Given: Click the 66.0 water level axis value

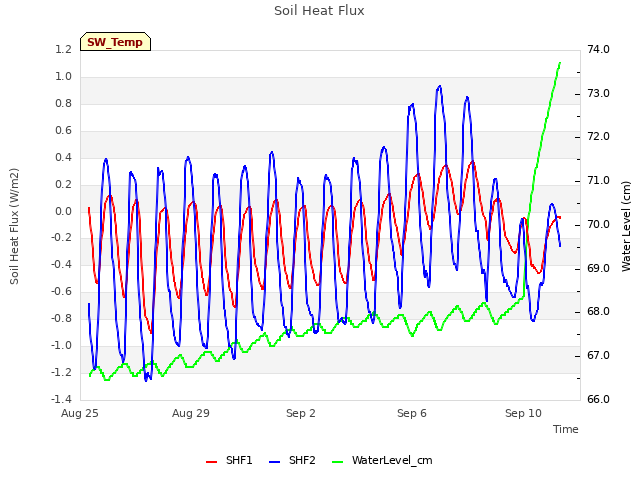Looking at the screenshot, I should 598,399.
